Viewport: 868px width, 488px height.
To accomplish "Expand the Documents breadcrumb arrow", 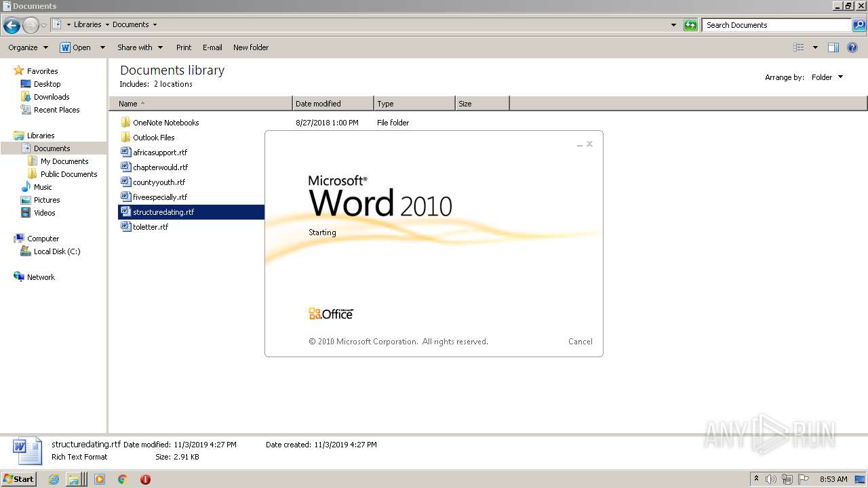I will [155, 25].
